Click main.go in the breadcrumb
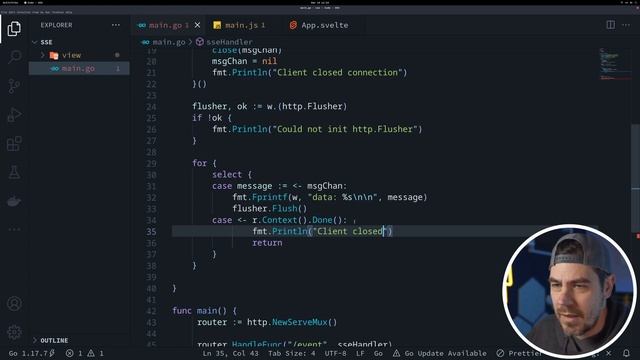 tap(169, 42)
